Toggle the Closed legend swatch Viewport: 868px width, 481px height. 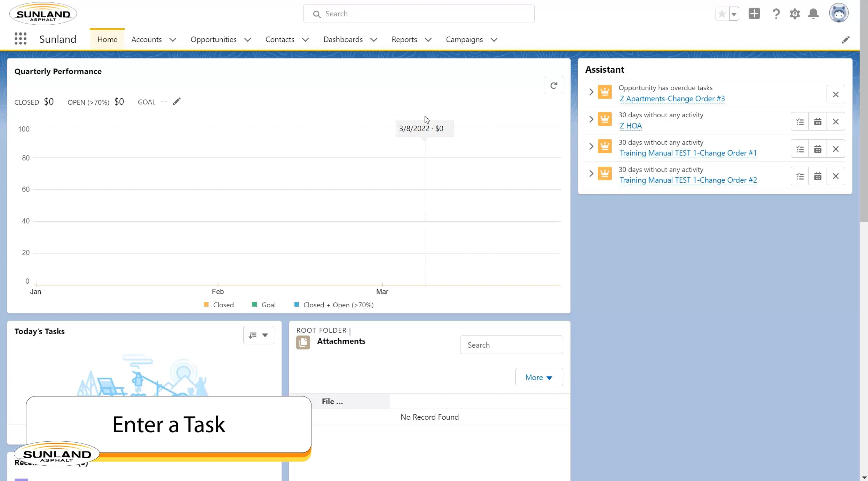[206, 305]
